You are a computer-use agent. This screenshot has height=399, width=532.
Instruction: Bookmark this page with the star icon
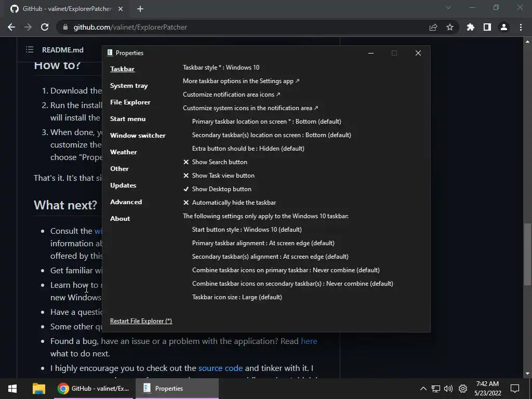(450, 27)
